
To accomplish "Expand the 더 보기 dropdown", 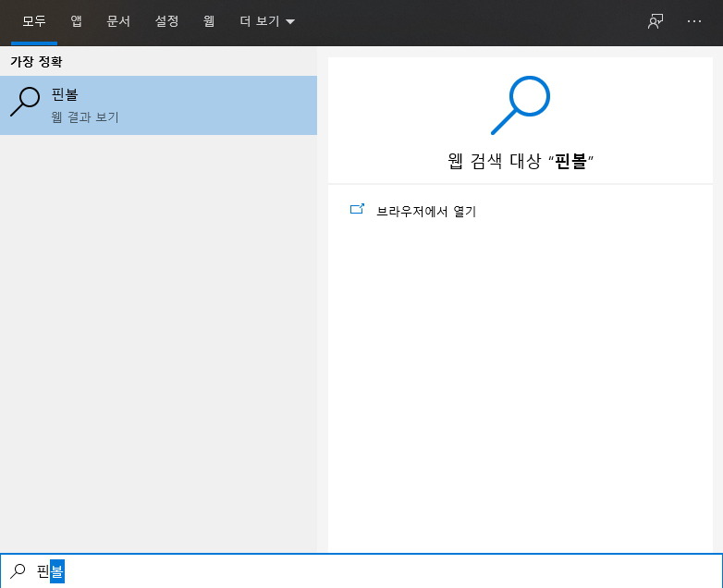I will click(267, 21).
